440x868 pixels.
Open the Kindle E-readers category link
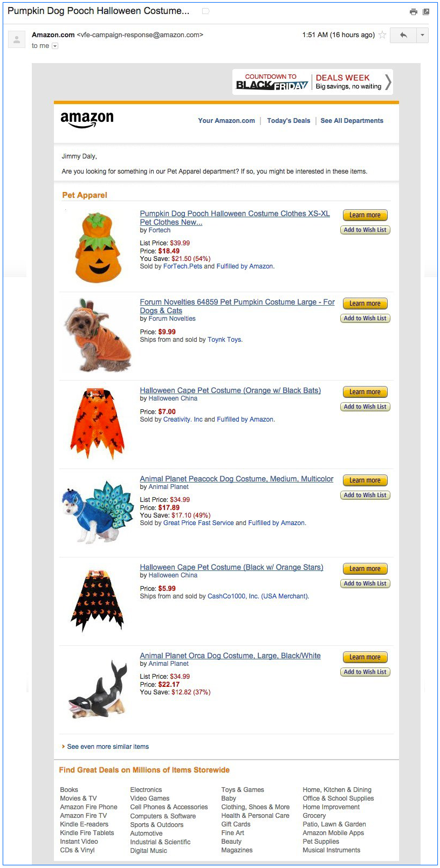pos(84,824)
